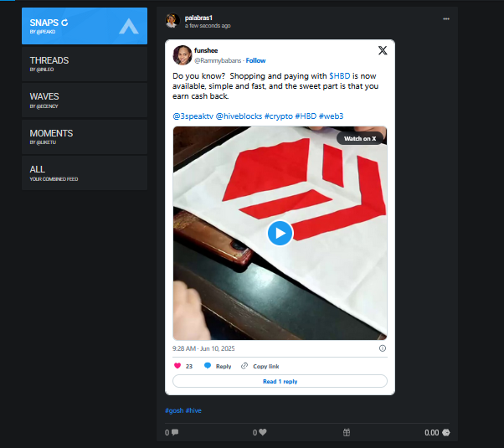
Task: Refresh the SNAPS feed icon
Action: pyautogui.click(x=64, y=23)
